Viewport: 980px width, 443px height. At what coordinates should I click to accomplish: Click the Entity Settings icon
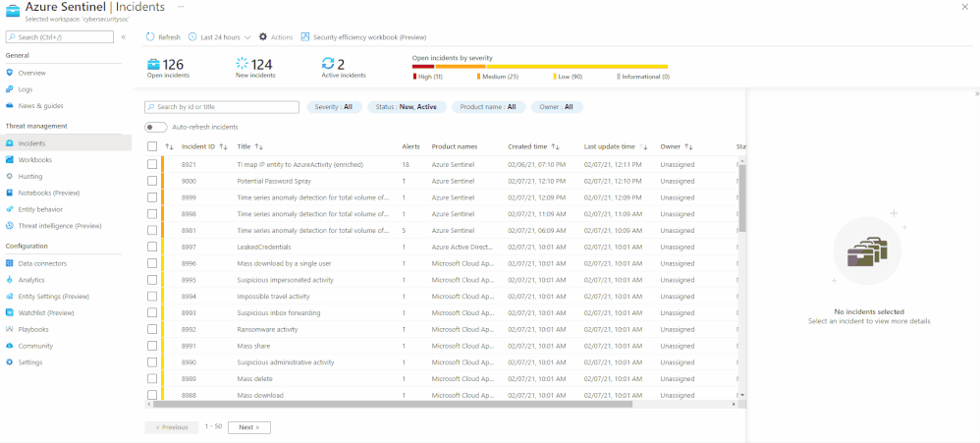click(x=10, y=297)
